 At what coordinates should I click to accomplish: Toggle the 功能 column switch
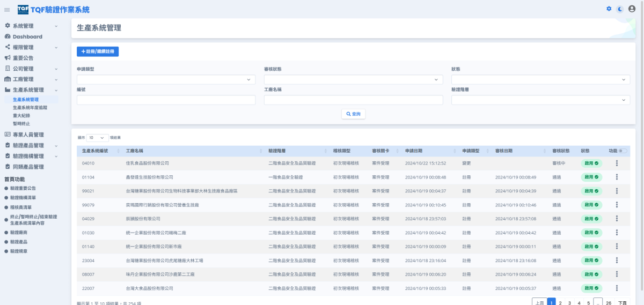tap(623, 151)
